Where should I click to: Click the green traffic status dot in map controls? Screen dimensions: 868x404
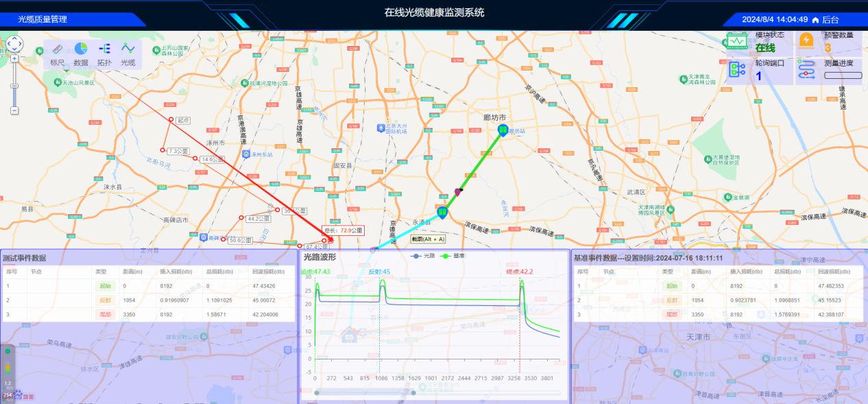point(8,350)
